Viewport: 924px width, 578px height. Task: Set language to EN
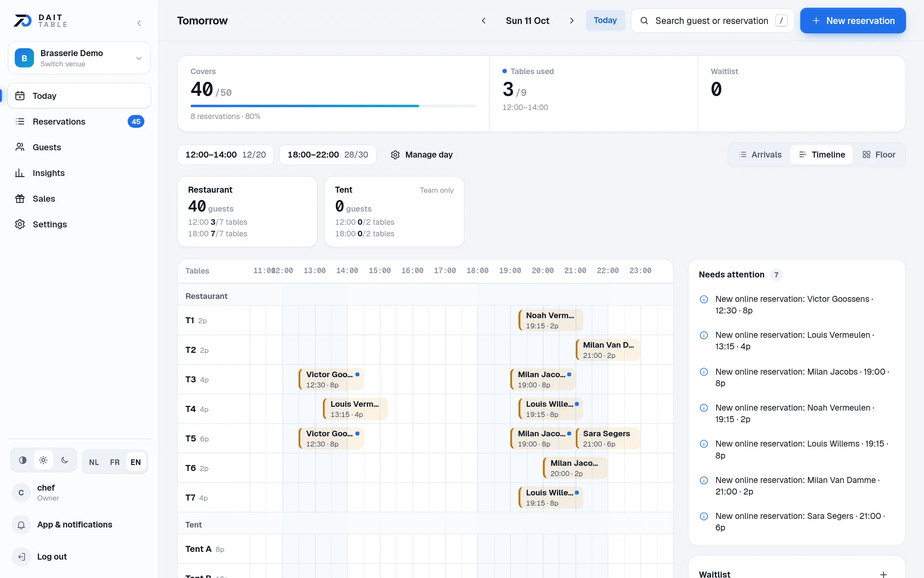pyautogui.click(x=136, y=462)
